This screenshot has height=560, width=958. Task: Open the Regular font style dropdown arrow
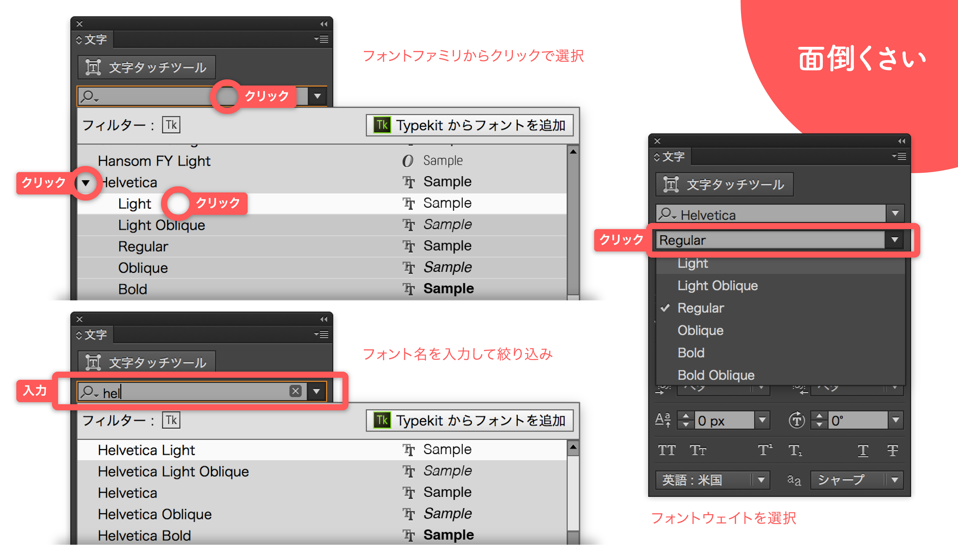(x=894, y=240)
